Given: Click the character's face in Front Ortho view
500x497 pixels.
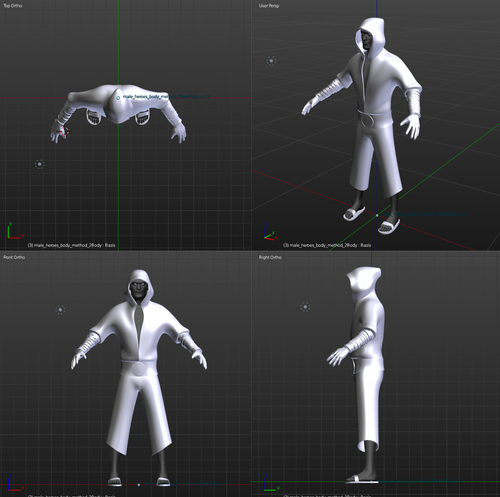Looking at the screenshot, I should point(138,289).
